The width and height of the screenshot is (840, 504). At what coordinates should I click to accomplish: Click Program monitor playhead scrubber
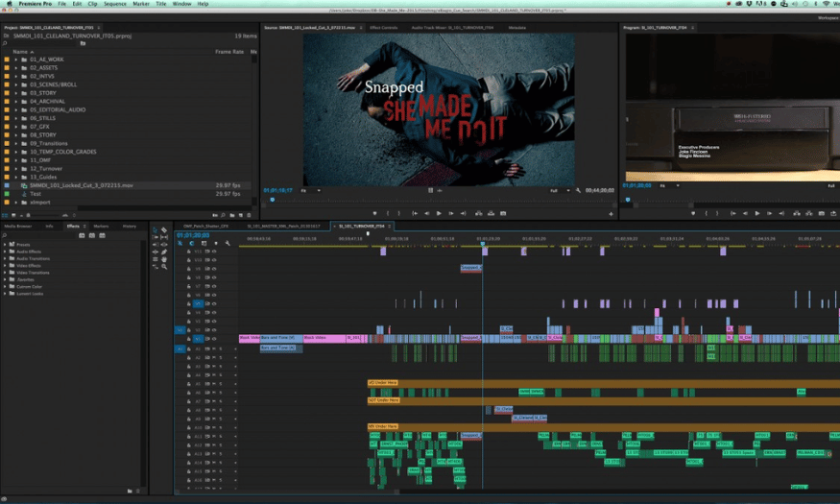(628, 200)
